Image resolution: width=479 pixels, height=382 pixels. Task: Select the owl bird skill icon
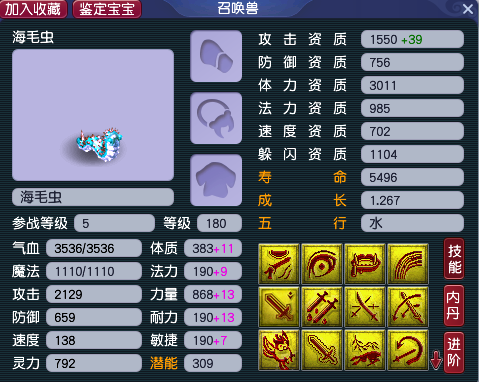[x=279, y=350]
